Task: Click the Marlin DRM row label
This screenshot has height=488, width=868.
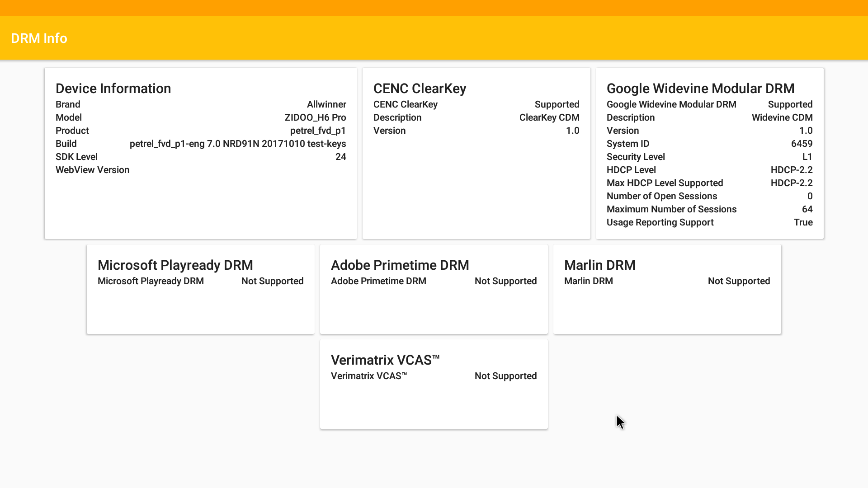Action: [589, 281]
